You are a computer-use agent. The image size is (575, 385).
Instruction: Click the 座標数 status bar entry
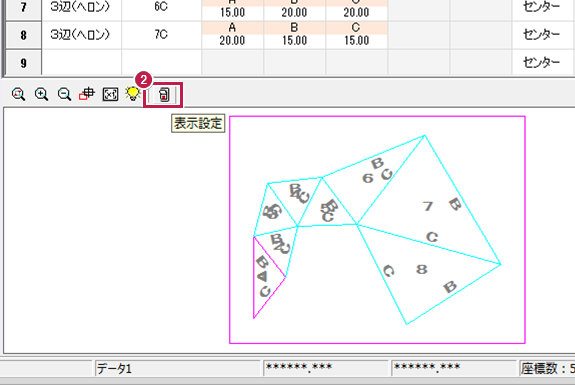point(547,368)
